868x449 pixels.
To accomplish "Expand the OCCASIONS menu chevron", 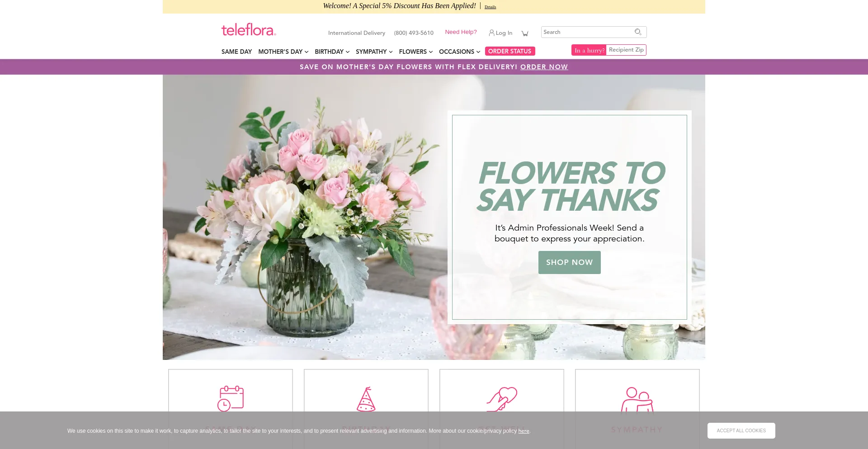I will (478, 52).
